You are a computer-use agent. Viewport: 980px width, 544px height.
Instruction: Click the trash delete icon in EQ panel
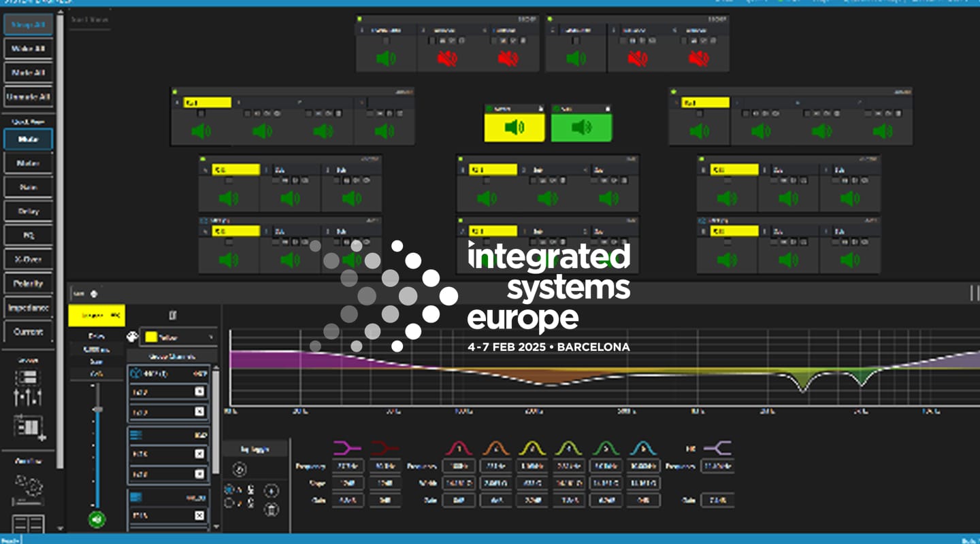[x=270, y=509]
